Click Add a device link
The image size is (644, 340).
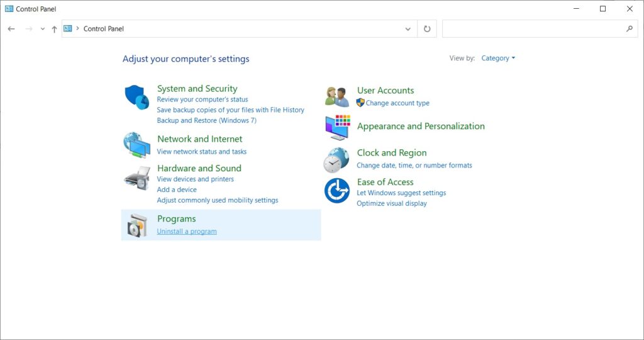click(177, 190)
